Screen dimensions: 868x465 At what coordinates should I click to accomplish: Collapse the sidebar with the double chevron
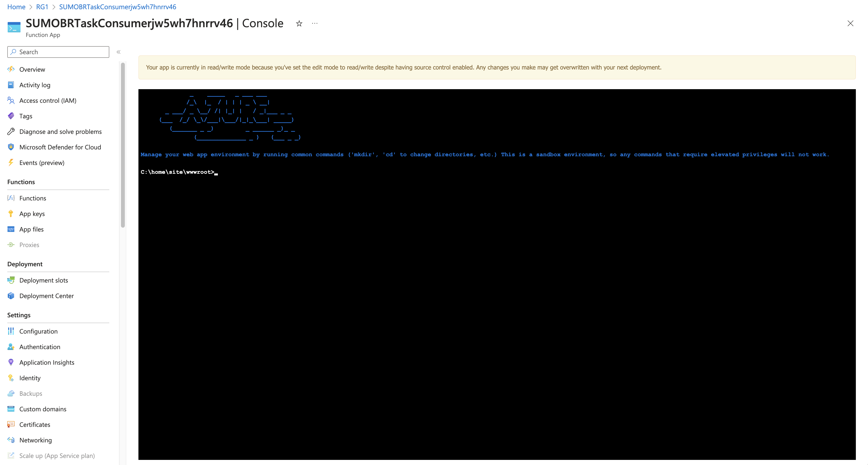(119, 52)
